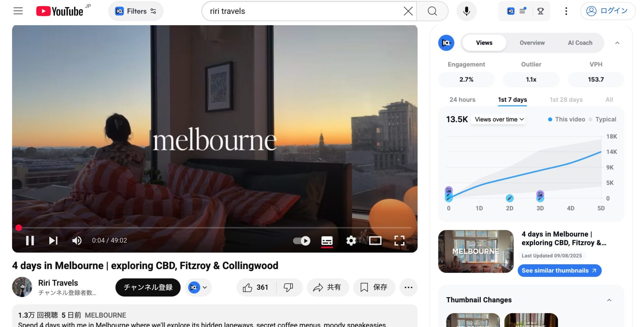This screenshot has width=644, height=327.
Task: Click VPH 153.7 value
Action: pyautogui.click(x=596, y=80)
